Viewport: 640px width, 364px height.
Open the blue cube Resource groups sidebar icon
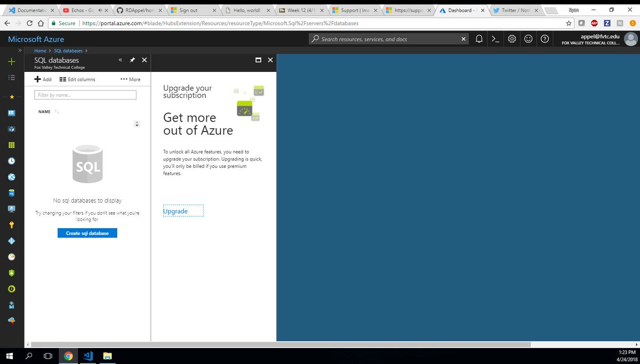(12, 129)
